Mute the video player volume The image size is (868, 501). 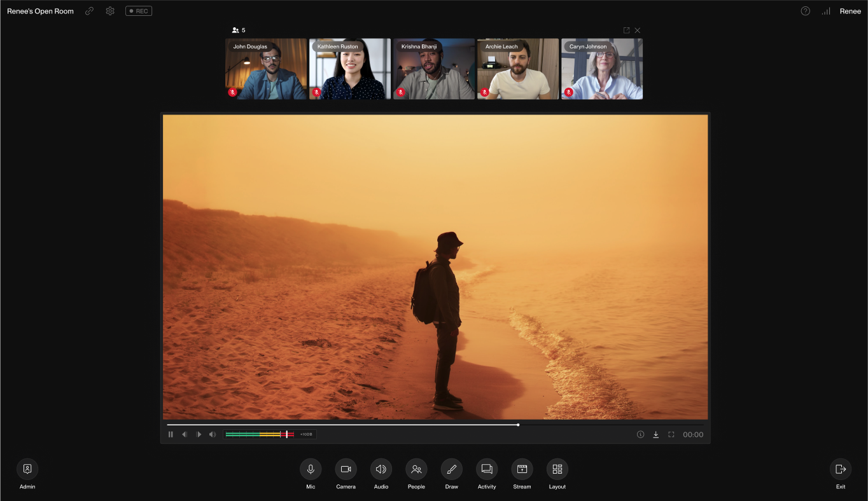click(213, 435)
